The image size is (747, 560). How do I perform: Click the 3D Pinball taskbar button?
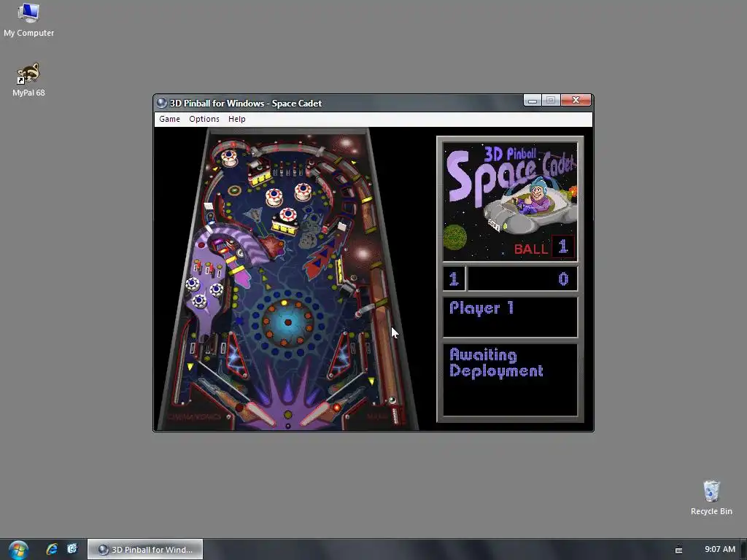click(x=145, y=550)
